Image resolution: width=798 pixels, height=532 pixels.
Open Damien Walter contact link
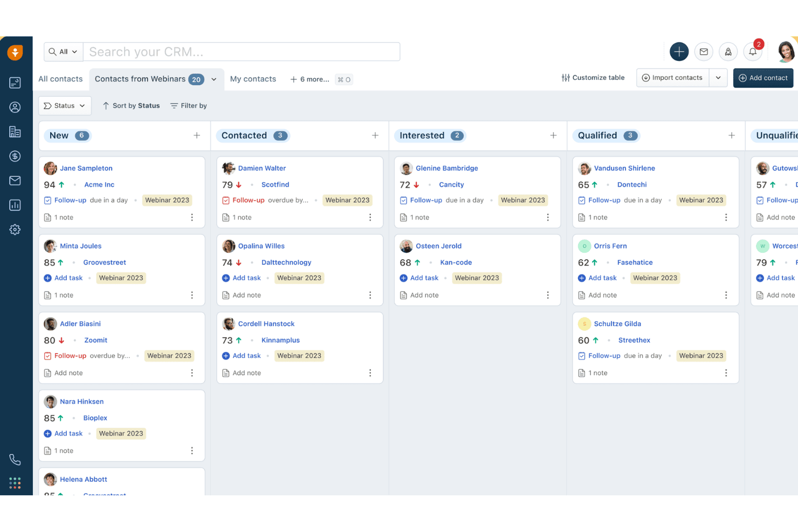coord(262,168)
